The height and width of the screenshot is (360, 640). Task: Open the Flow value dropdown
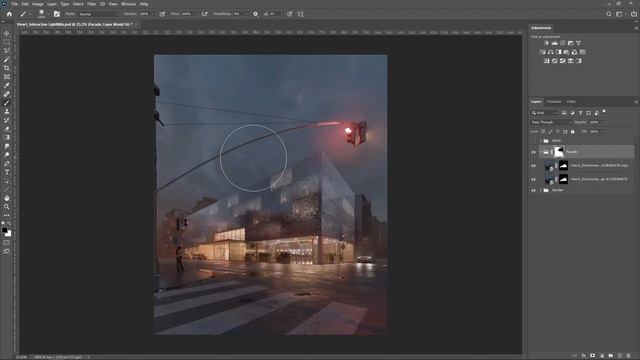195,14
